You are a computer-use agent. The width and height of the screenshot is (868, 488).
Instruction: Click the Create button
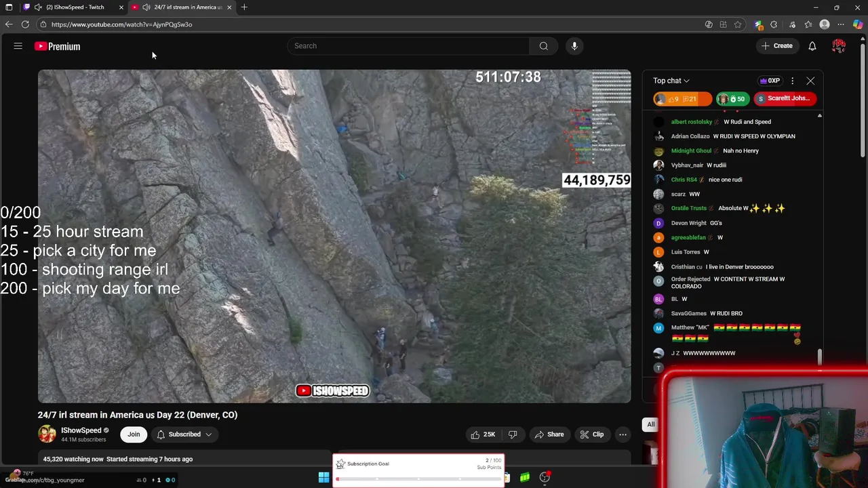(777, 46)
